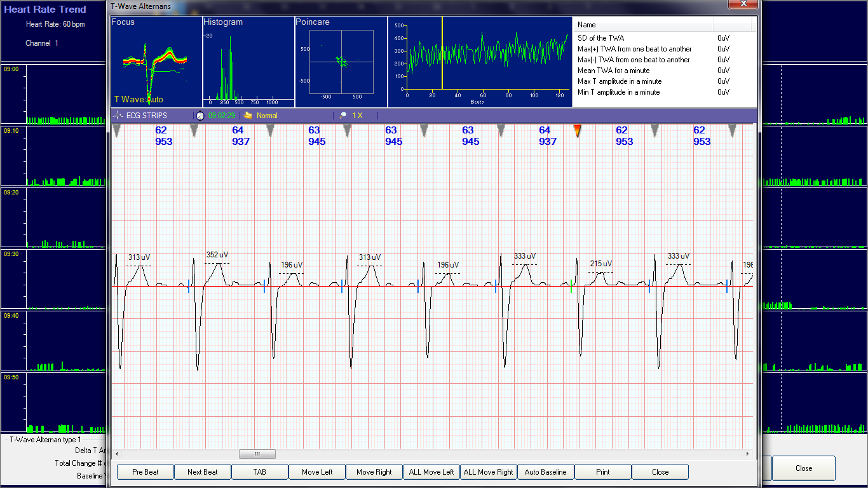This screenshot has width=868, height=488.
Task: Click the beats trend chart
Action: [480, 62]
